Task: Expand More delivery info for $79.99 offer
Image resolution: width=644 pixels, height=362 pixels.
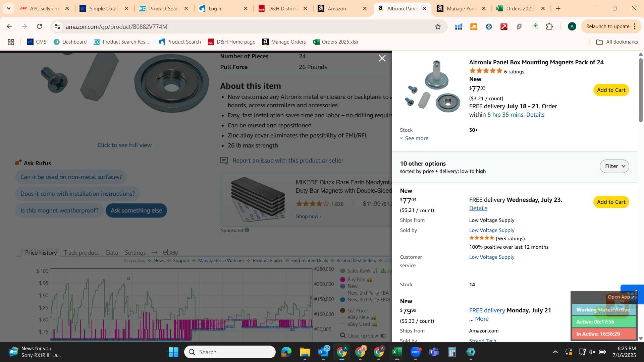Action: (482, 319)
